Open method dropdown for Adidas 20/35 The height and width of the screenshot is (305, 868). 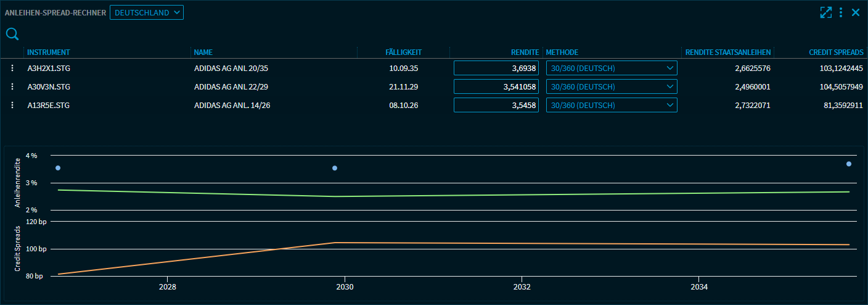(612, 69)
